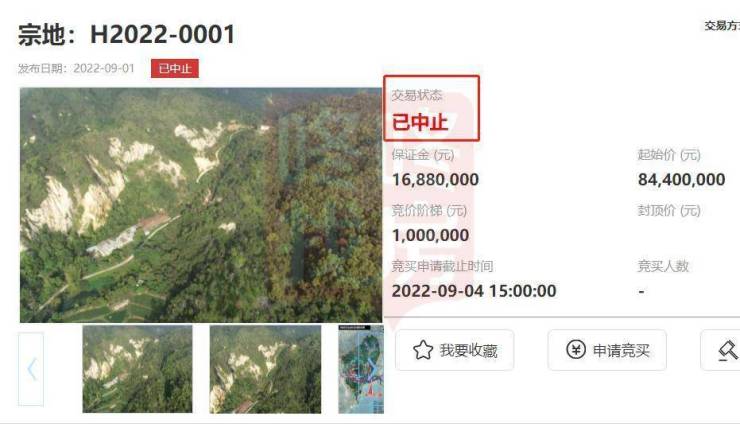
Task: Click the yen icon on 申请竞买
Action: point(576,350)
